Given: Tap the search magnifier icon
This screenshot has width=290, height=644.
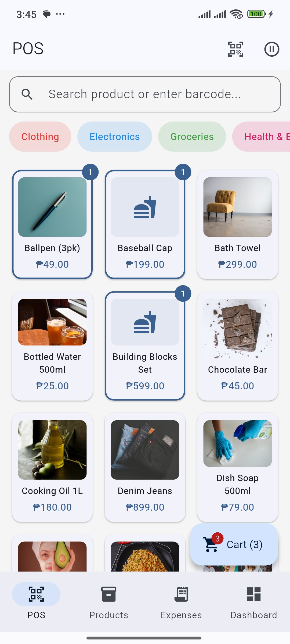Looking at the screenshot, I should (x=27, y=94).
